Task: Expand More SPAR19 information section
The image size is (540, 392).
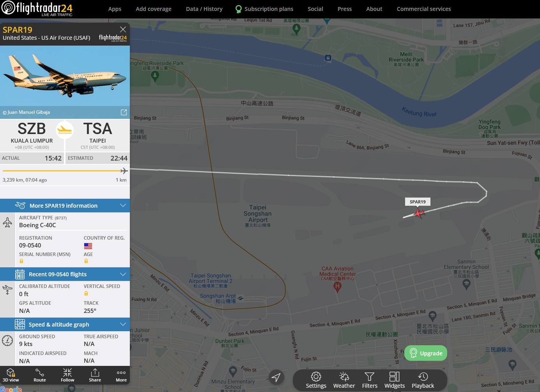Action: point(65,205)
